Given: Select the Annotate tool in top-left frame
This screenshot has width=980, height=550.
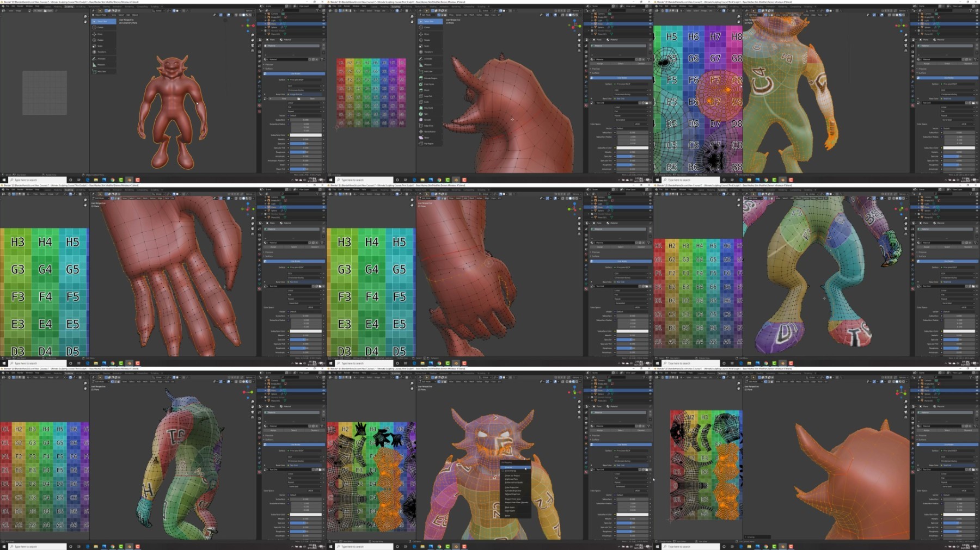Looking at the screenshot, I should pos(103,59).
